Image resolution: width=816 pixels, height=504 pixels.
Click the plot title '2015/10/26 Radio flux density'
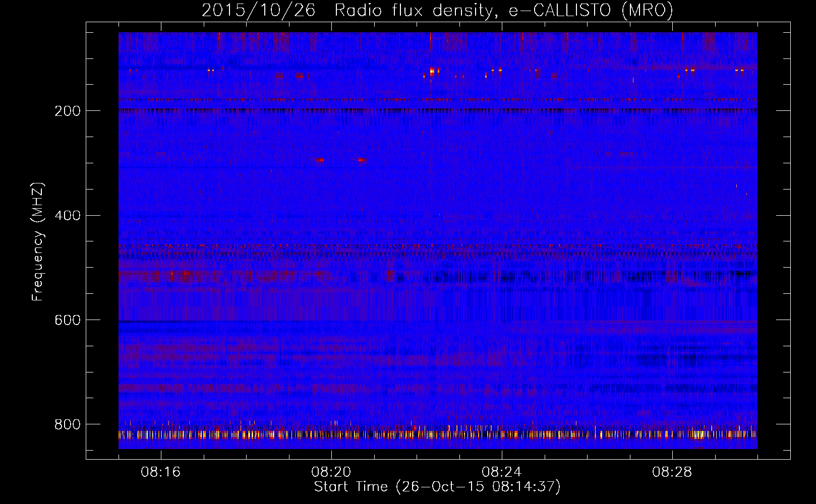[x=438, y=10]
